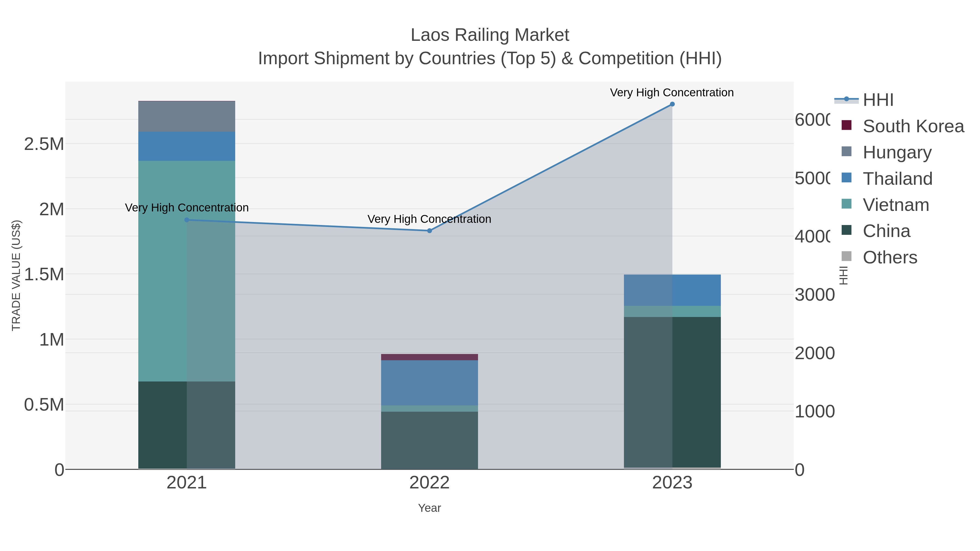Click the 2.5M left-axis tick label
Image resolution: width=980 pixels, height=551 pixels.
pyautogui.click(x=44, y=144)
